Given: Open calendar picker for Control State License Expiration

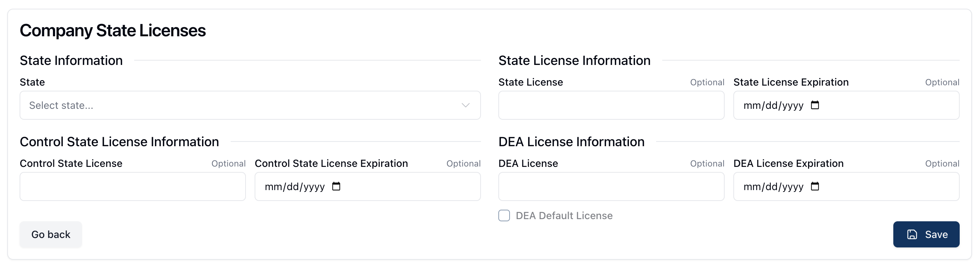Looking at the screenshot, I should tap(336, 186).
